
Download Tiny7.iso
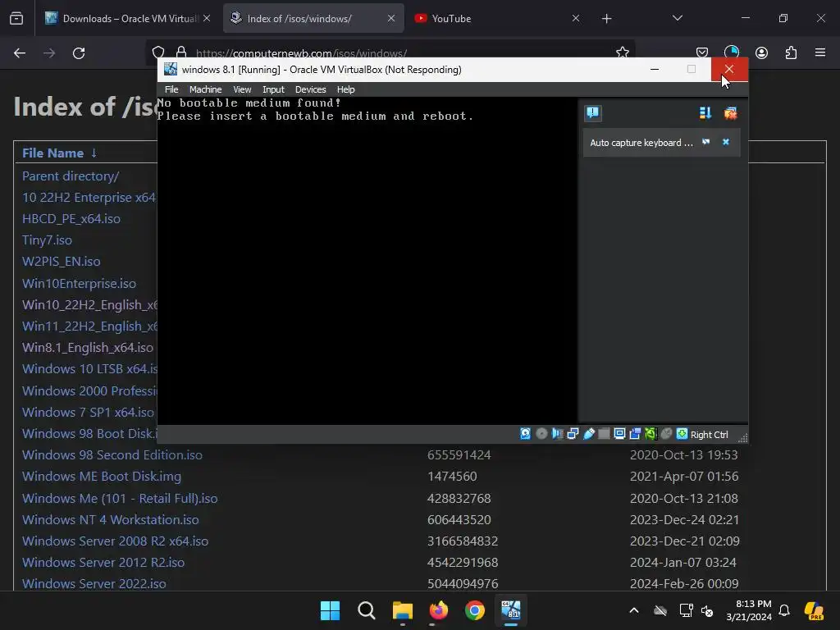(x=47, y=240)
